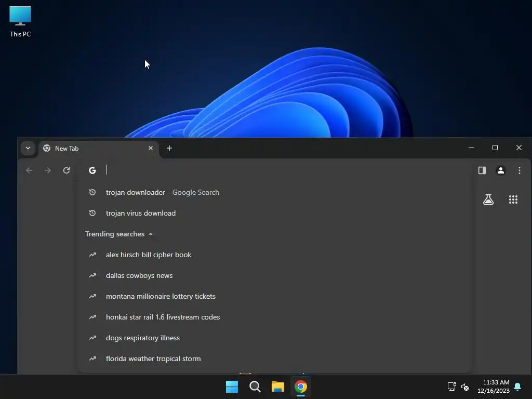Switch to the New Tab tab
The height and width of the screenshot is (399, 532).
pyautogui.click(x=98, y=149)
